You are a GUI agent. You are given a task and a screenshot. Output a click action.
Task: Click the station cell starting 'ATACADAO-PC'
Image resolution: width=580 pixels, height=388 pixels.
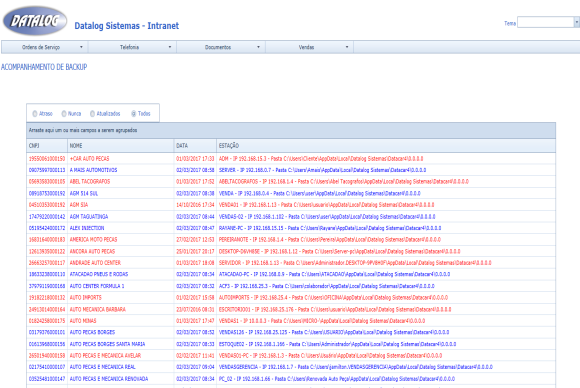tap(386, 274)
